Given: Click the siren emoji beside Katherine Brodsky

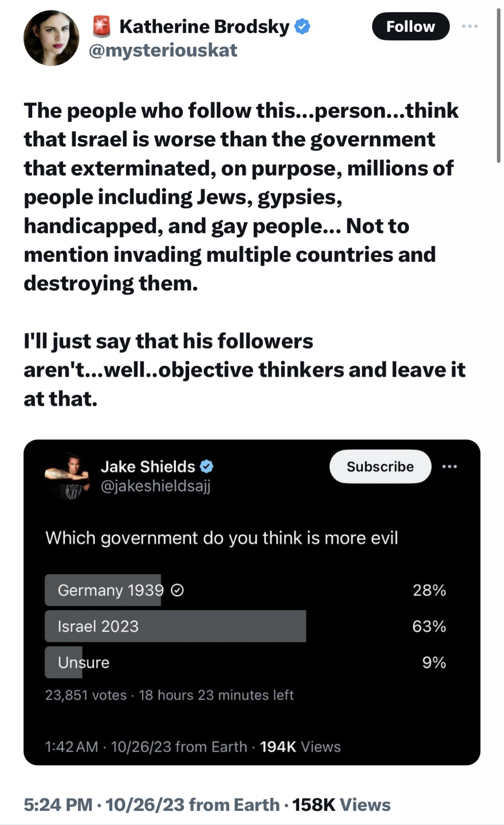Looking at the screenshot, I should [101, 27].
